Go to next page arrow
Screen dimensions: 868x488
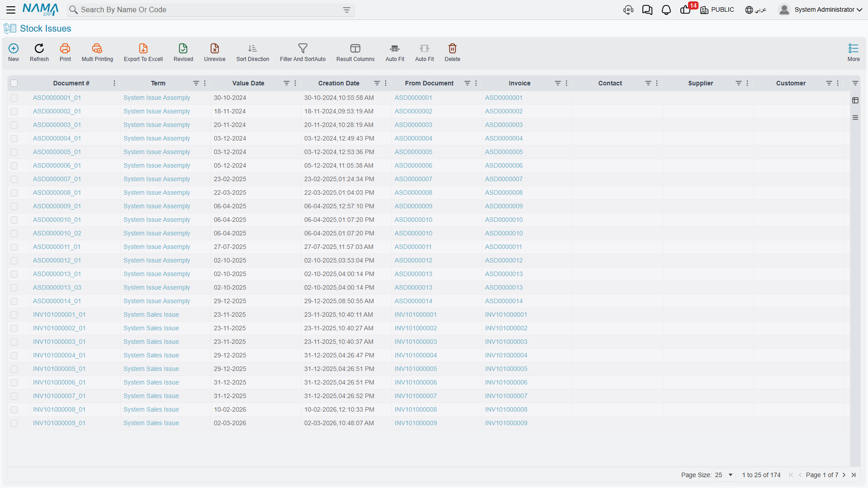tap(844, 475)
